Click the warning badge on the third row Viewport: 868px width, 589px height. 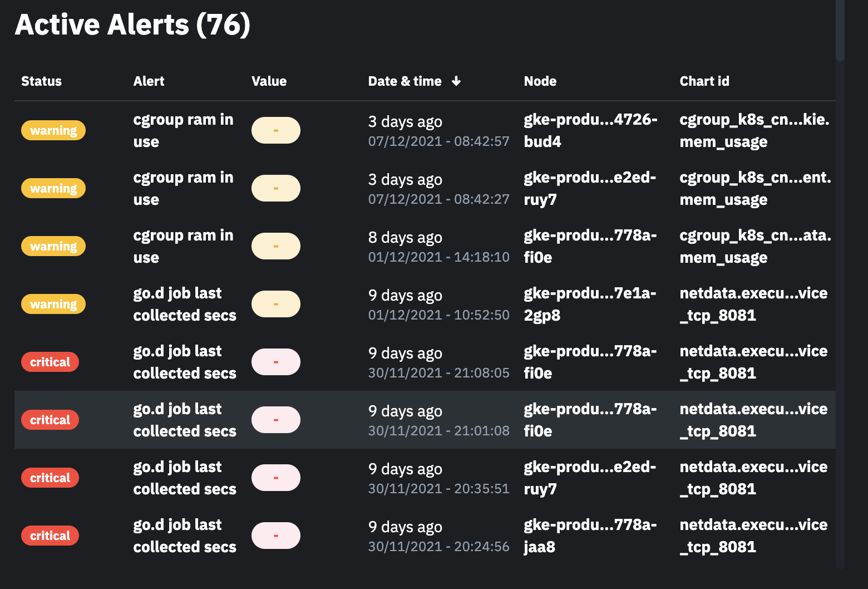pyautogui.click(x=53, y=246)
